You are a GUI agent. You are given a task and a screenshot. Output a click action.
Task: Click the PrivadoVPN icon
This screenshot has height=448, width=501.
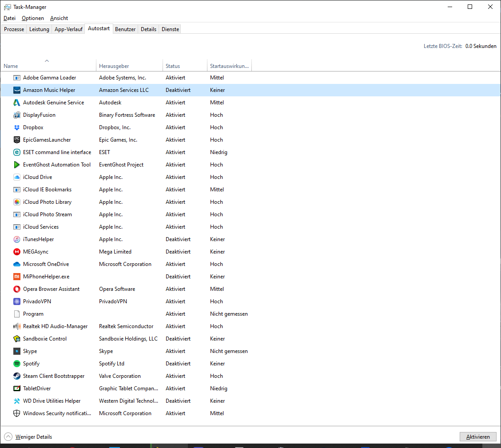point(16,301)
